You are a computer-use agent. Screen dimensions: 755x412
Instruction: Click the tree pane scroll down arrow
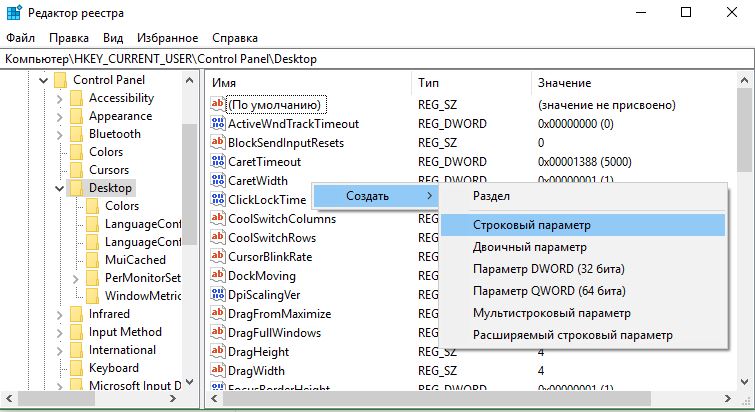click(190, 383)
